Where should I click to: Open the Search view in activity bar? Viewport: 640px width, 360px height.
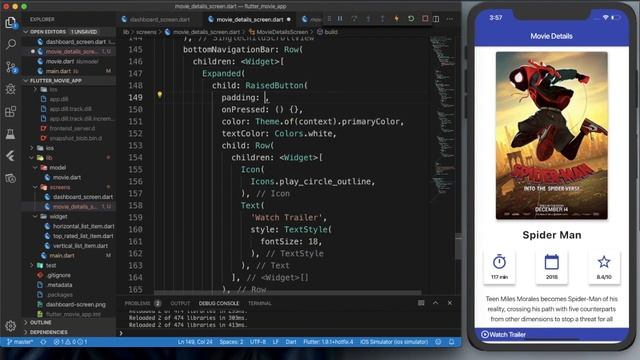(11, 44)
